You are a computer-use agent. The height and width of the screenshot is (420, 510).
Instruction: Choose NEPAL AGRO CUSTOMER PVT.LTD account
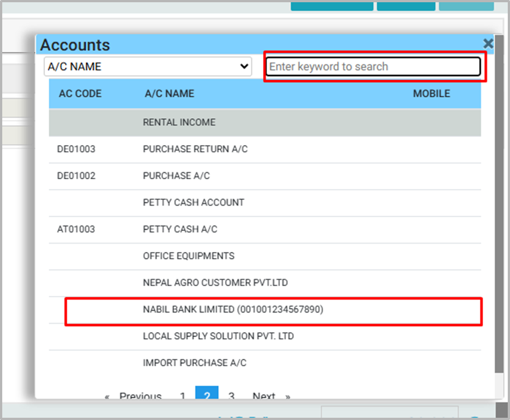click(215, 283)
